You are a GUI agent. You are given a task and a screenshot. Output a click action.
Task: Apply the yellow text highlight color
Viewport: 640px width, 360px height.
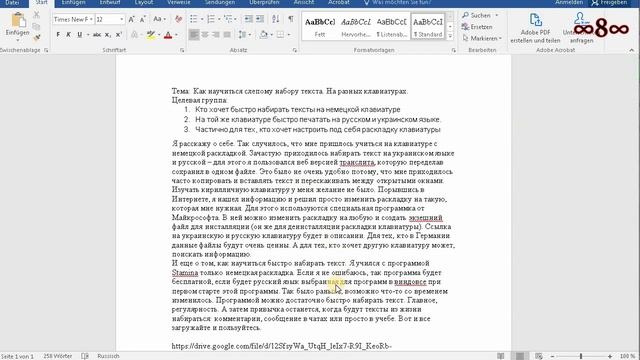click(151, 35)
